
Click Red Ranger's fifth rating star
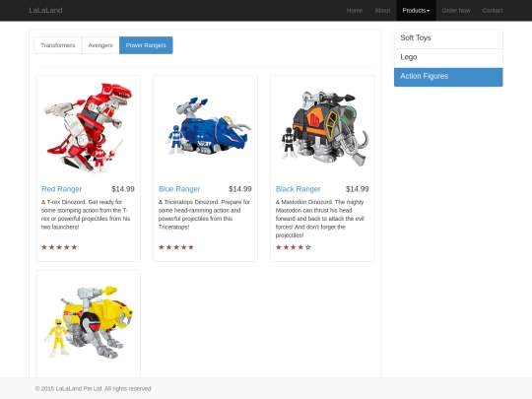point(74,247)
